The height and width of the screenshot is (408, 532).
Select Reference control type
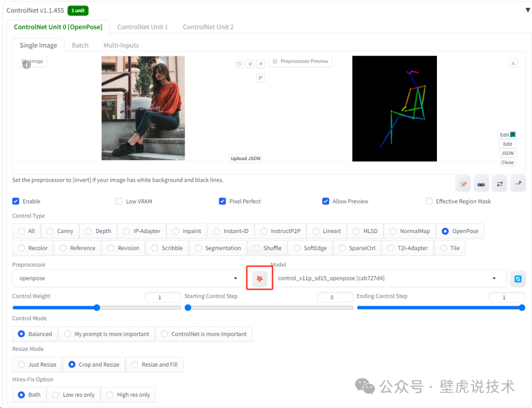pyautogui.click(x=77, y=248)
